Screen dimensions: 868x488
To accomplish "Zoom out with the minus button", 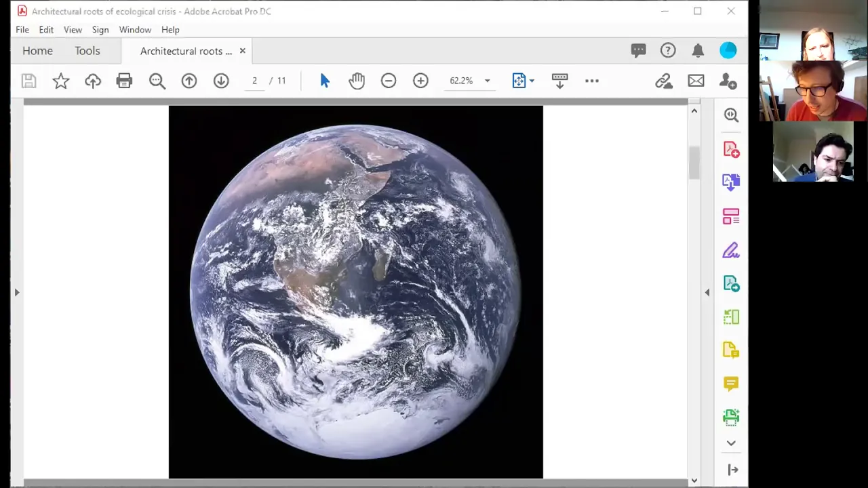I will point(389,81).
